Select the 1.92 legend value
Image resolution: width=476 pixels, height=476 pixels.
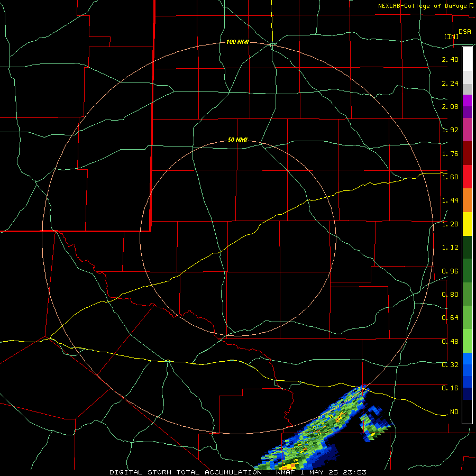coord(450,130)
